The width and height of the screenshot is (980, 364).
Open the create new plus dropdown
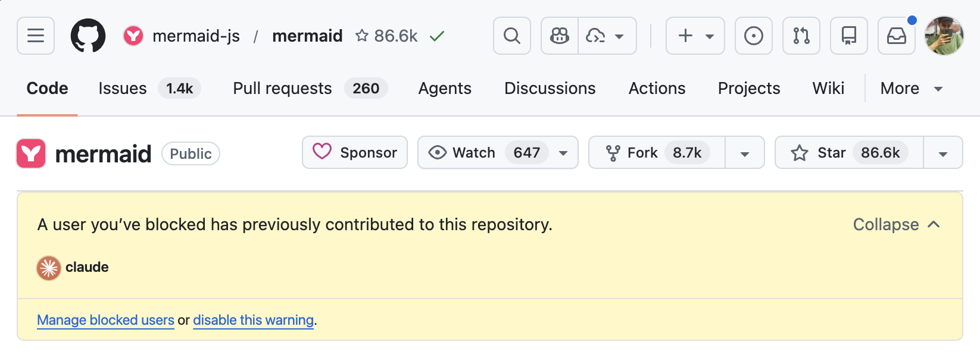coord(695,36)
